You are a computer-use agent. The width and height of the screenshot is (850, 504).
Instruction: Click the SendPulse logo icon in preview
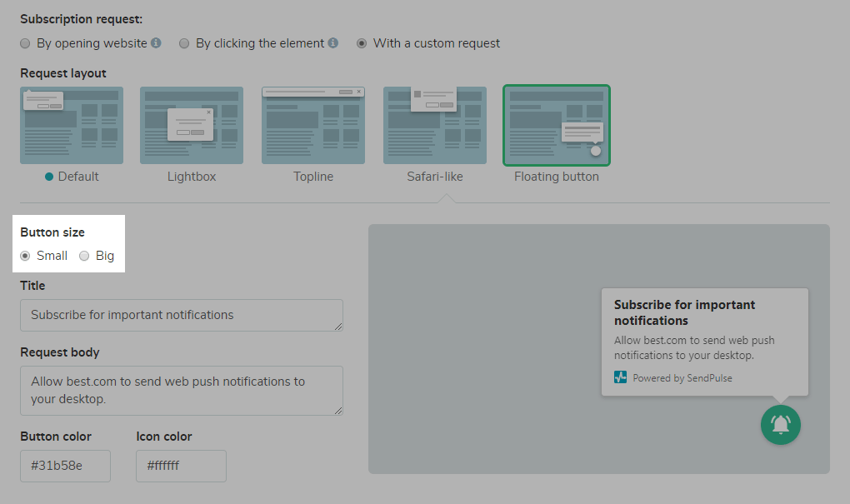click(621, 377)
